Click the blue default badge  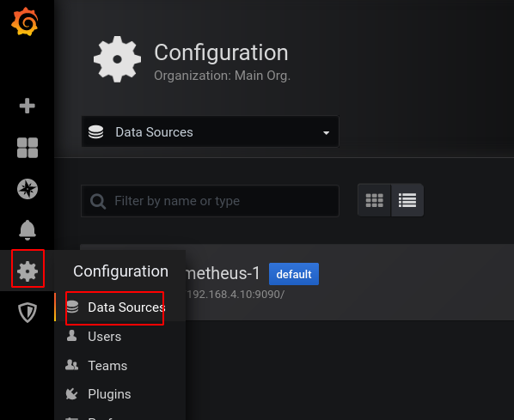[x=294, y=274]
